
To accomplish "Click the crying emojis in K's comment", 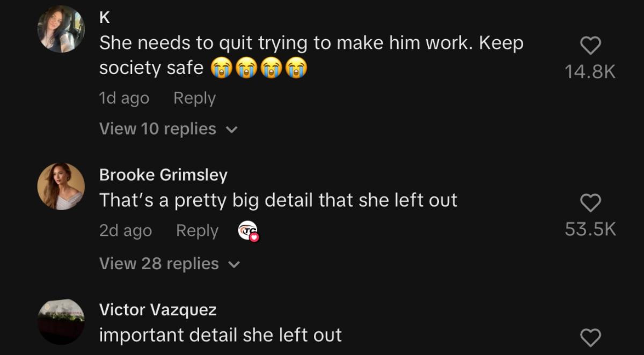I will click(x=259, y=69).
